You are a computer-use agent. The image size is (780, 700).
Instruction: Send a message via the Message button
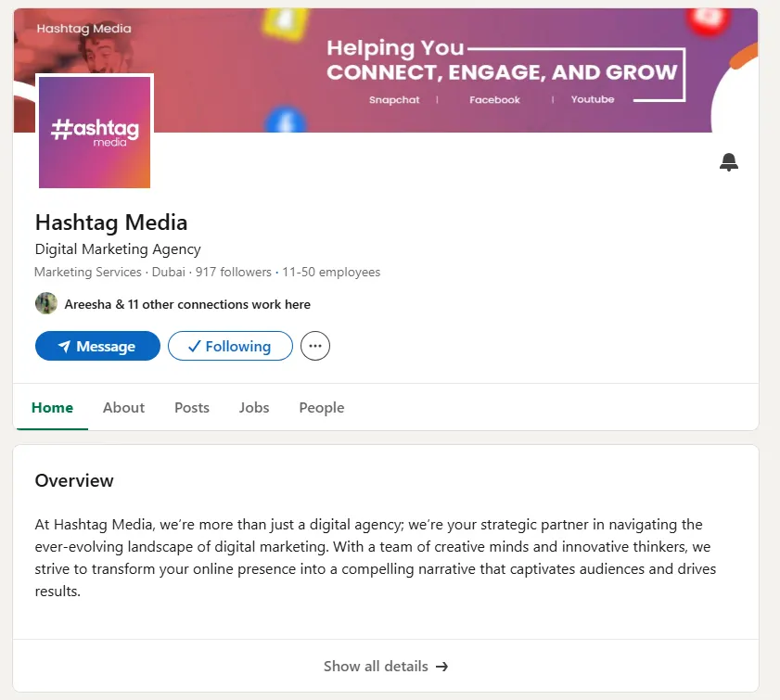point(97,346)
